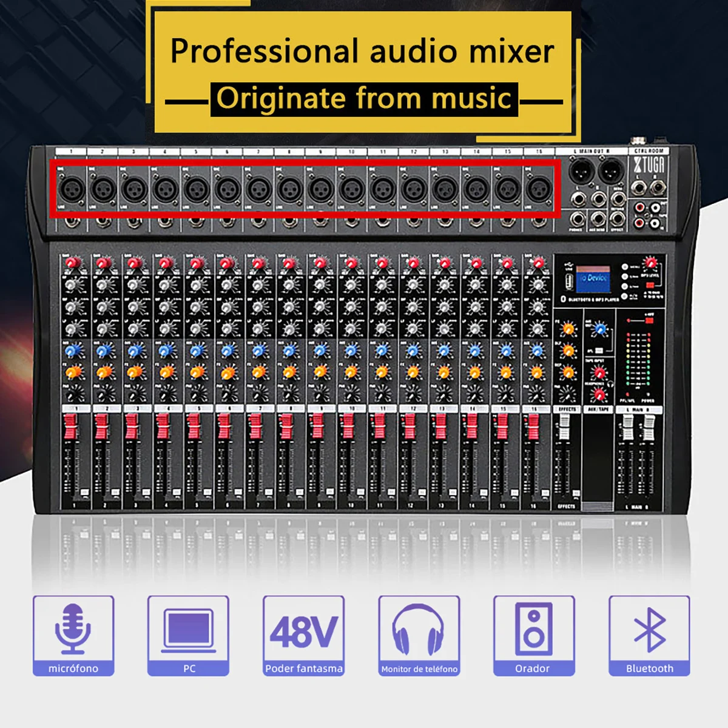Toggle the small AFL switch below blue knob

tap(598, 351)
